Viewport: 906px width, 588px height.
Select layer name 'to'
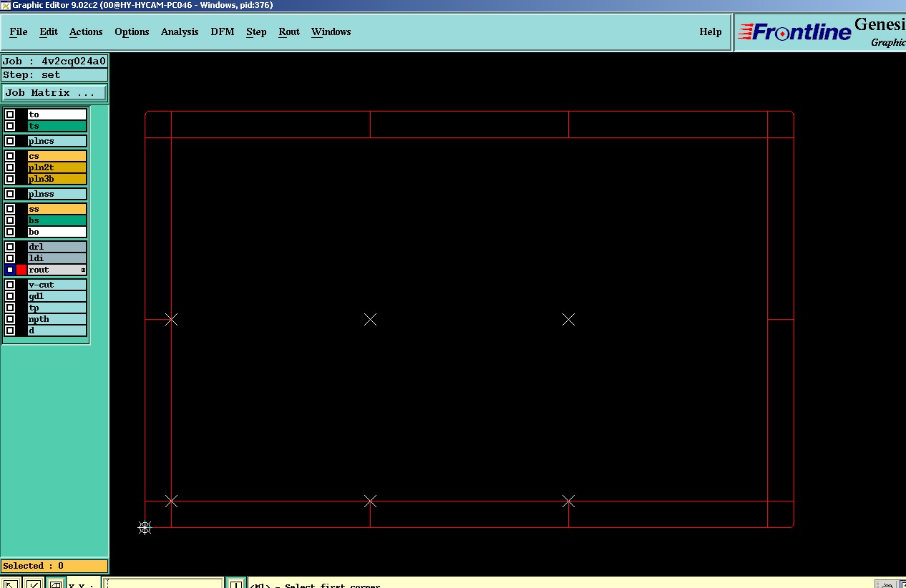pyautogui.click(x=57, y=114)
